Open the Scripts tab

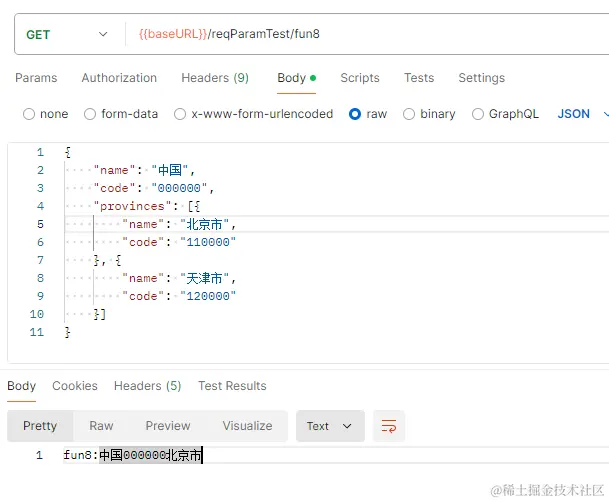(360, 78)
